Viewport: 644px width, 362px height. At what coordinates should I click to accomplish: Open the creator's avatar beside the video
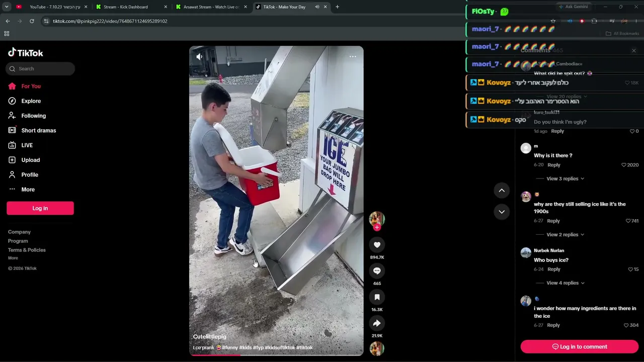click(377, 219)
